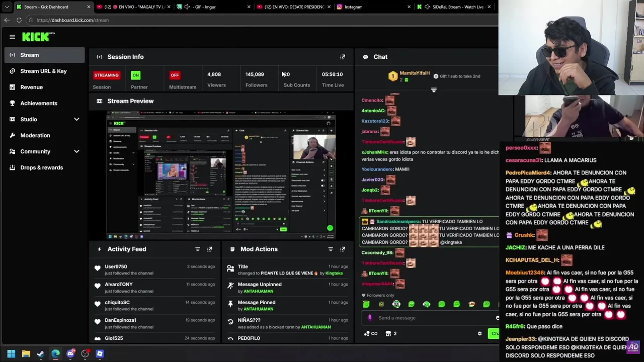Expand the Community sidebar section
The image size is (644, 362).
click(x=76, y=151)
